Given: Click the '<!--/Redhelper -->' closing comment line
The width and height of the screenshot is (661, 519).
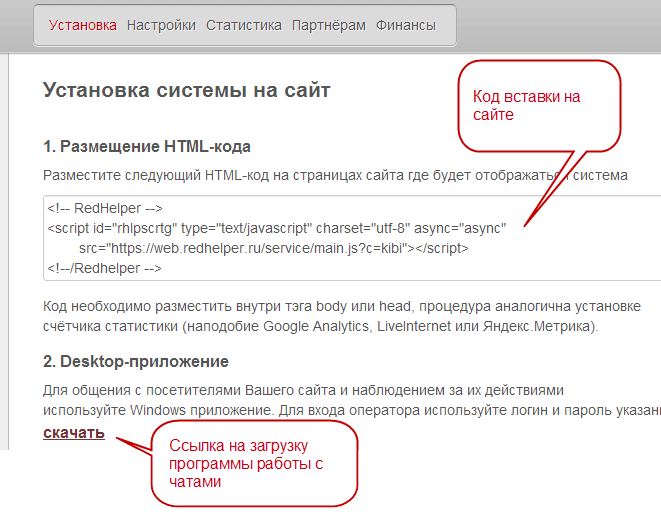Looking at the screenshot, I should click(105, 269).
